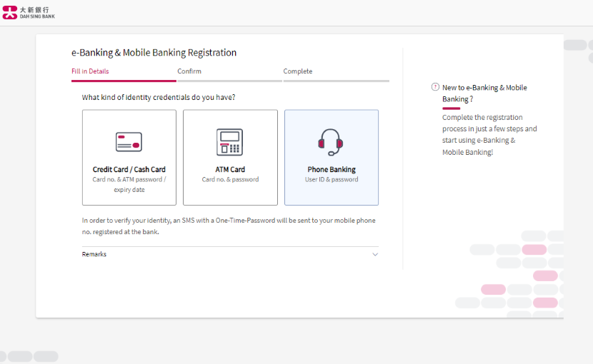This screenshot has width=593, height=364.
Task: Click the ATM machine icon
Action: pyautogui.click(x=229, y=142)
